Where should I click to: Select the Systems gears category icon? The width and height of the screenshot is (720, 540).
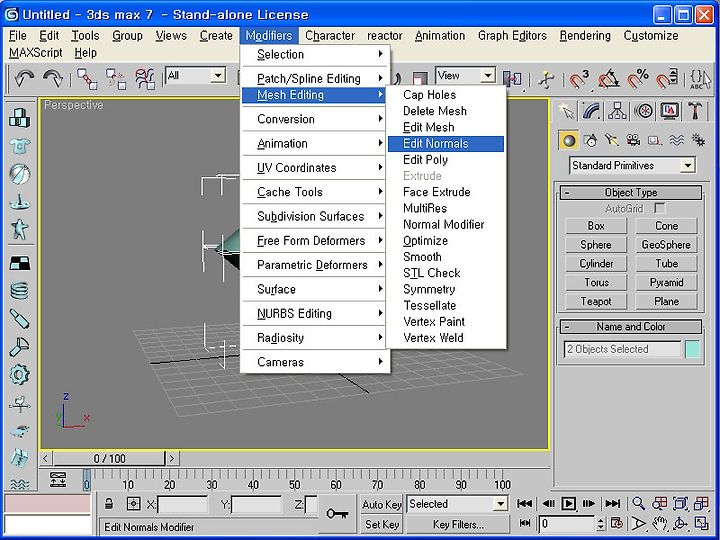(x=698, y=140)
